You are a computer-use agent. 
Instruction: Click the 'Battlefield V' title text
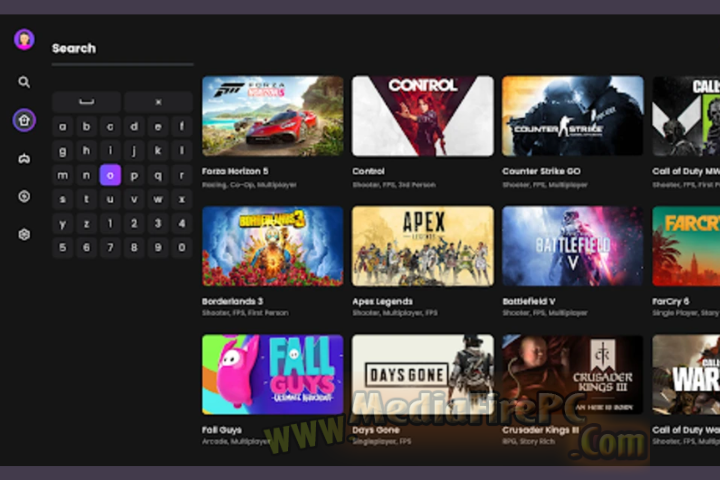pos(529,301)
